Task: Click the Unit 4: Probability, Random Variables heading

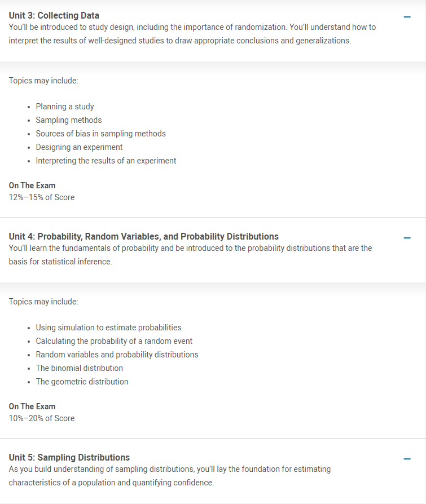Action: tap(143, 236)
